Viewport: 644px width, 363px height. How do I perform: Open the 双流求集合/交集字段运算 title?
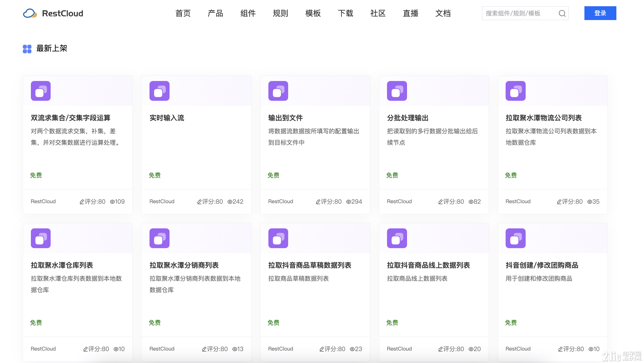click(x=71, y=118)
